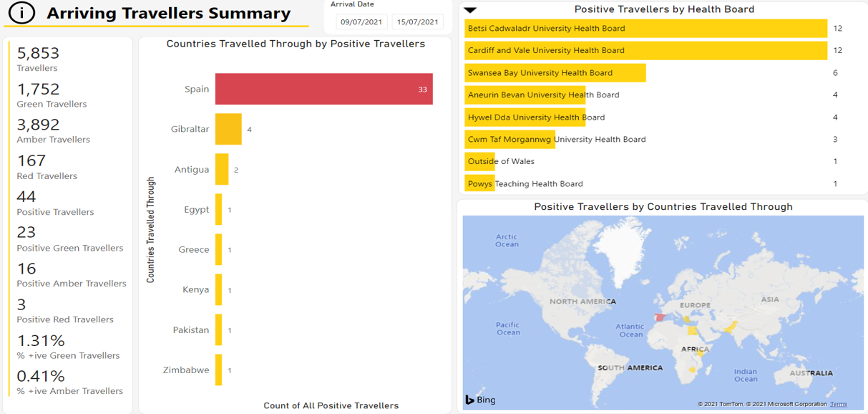This screenshot has width=868, height=414.
Task: Click the Aneurin Bevan University Health Board bar
Action: point(525,95)
